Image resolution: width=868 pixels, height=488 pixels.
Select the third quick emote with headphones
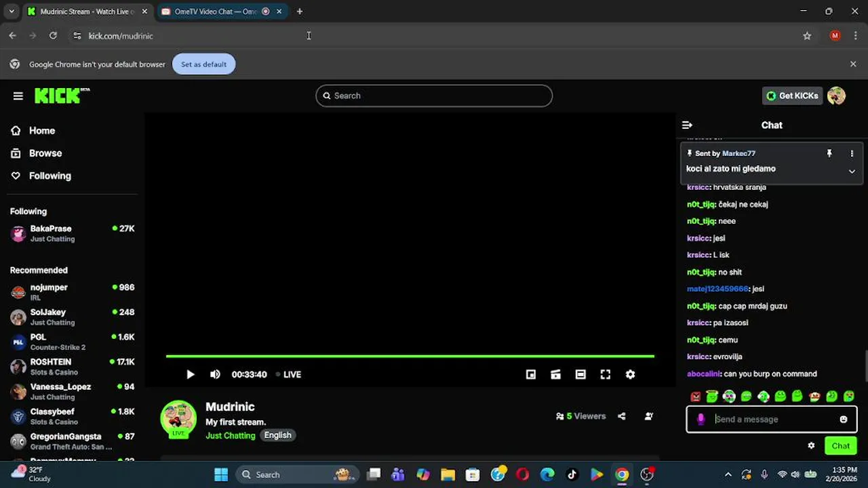[x=729, y=396]
